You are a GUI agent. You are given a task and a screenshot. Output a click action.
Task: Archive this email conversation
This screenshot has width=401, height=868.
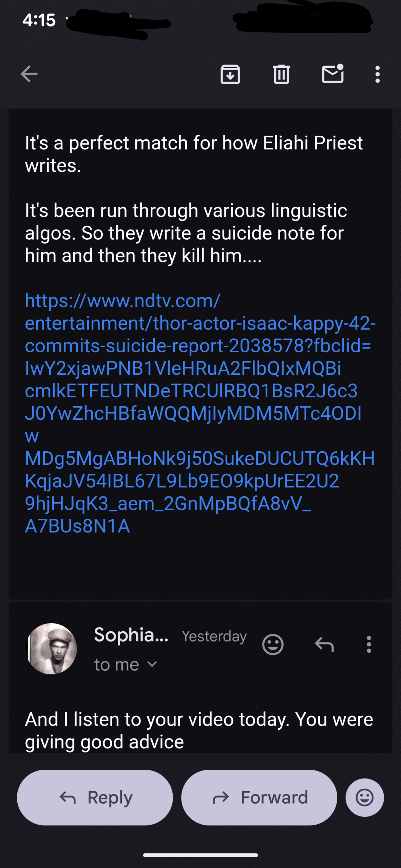(x=230, y=74)
